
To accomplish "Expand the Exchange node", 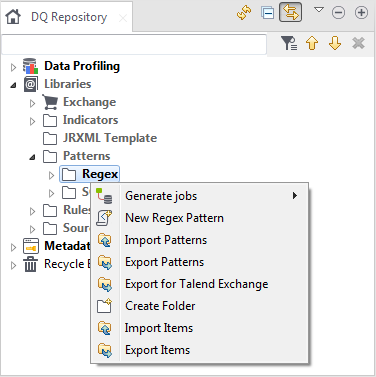I will pos(32,103).
